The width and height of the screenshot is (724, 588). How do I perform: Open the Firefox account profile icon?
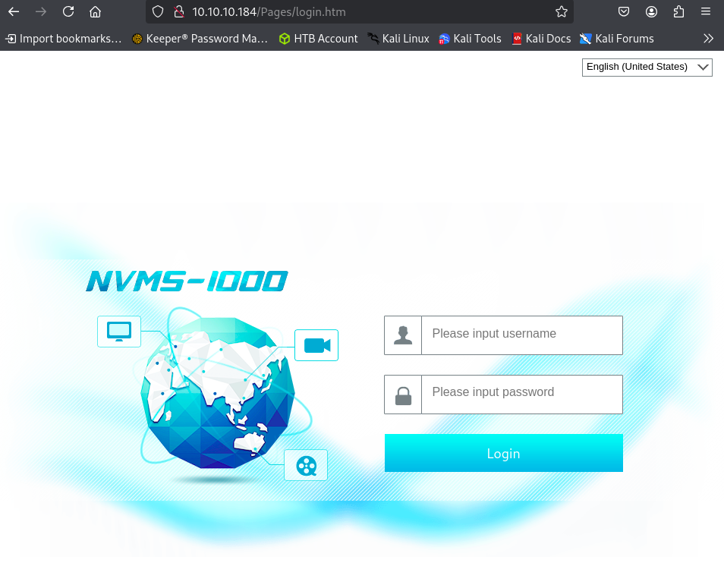point(651,11)
